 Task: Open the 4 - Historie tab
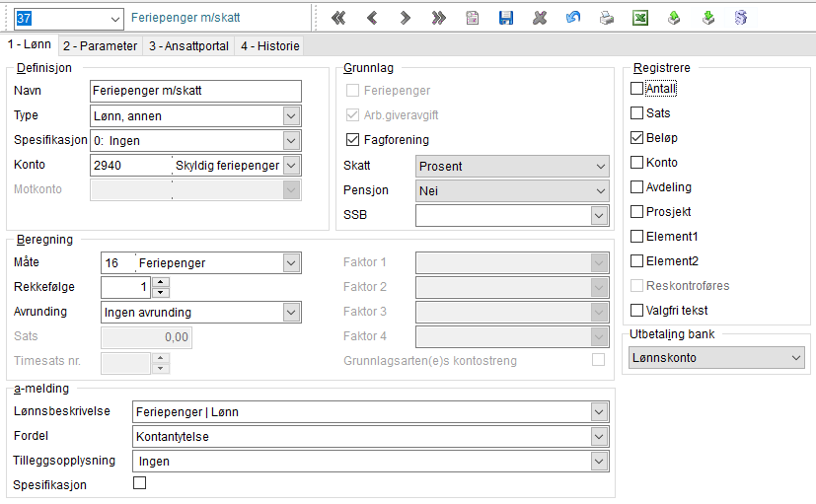[x=270, y=46]
